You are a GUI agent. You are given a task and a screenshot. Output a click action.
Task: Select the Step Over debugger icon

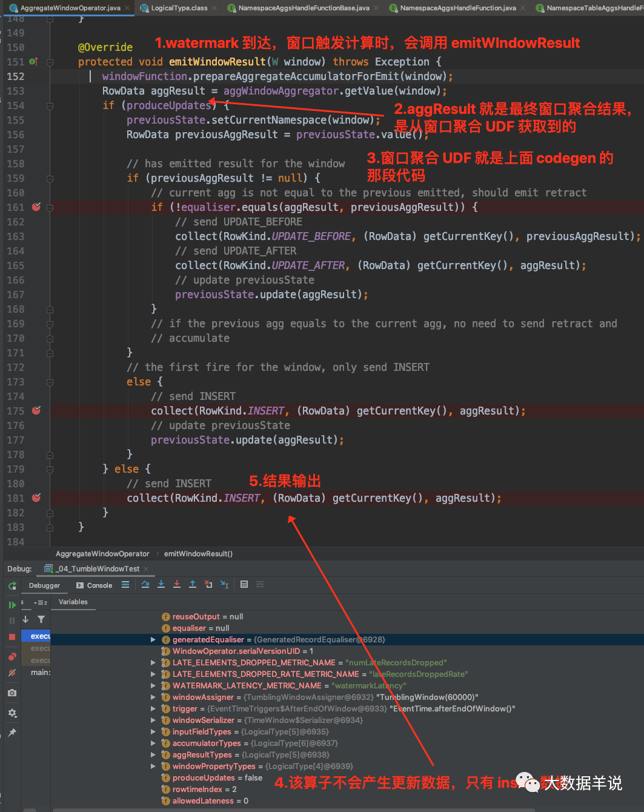point(146,584)
